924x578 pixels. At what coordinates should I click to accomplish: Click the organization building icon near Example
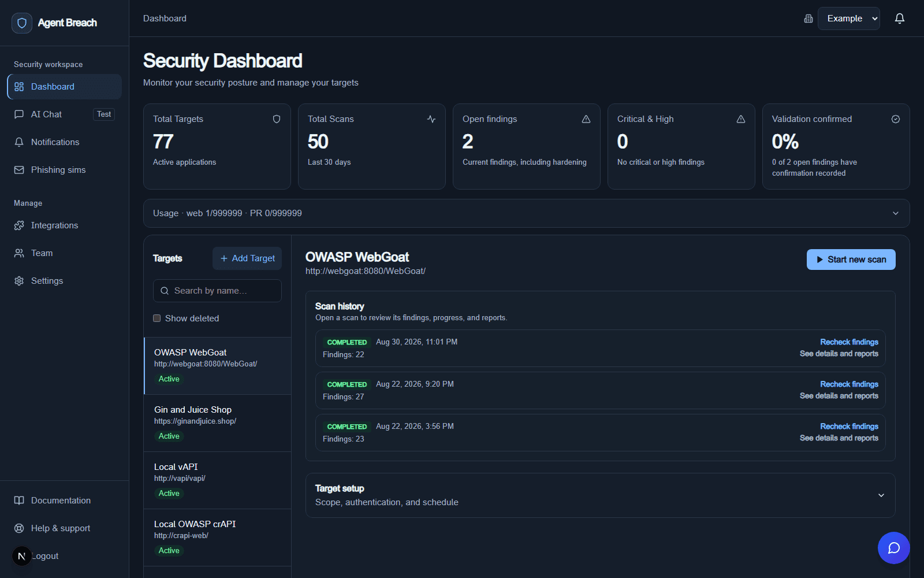[808, 19]
